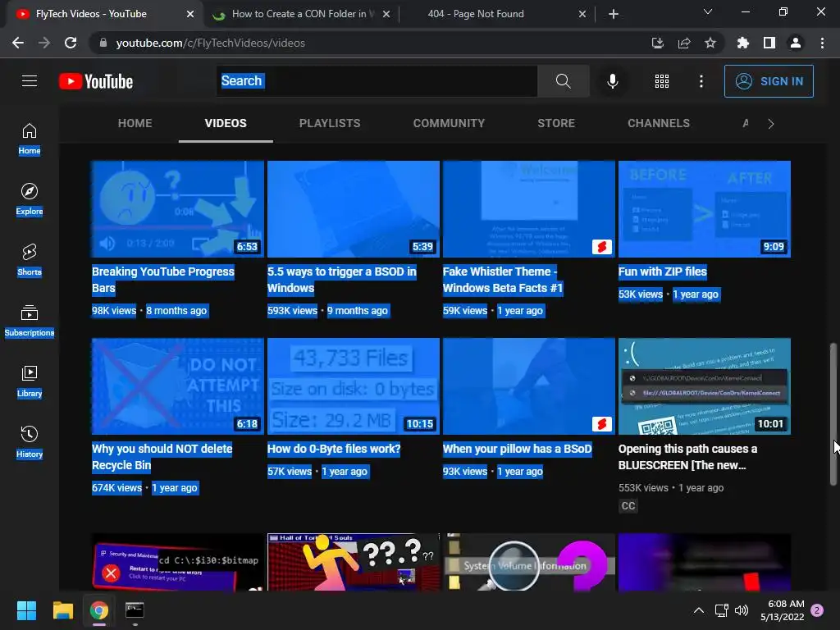Start voice search with microphone icon
Image resolution: width=840 pixels, height=630 pixels.
coord(612,81)
